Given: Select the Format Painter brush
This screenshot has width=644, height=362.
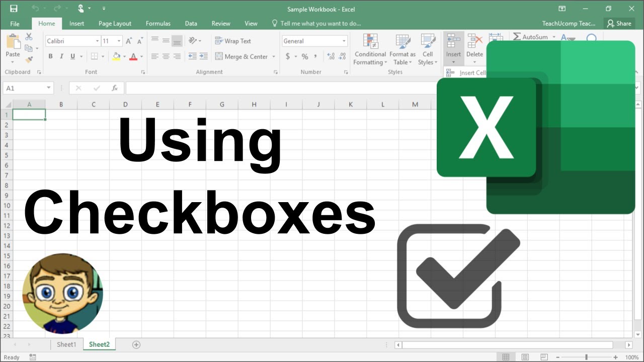Looking at the screenshot, I should (x=29, y=59).
